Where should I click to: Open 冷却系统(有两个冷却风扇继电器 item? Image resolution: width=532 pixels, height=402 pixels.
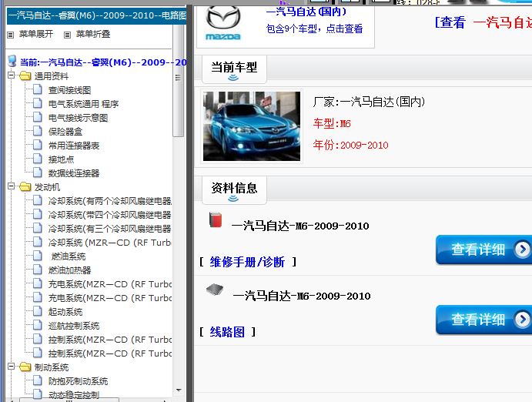click(x=109, y=201)
